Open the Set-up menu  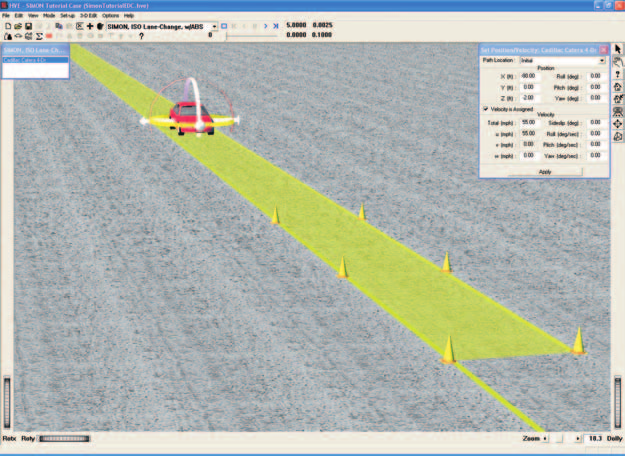(67, 16)
